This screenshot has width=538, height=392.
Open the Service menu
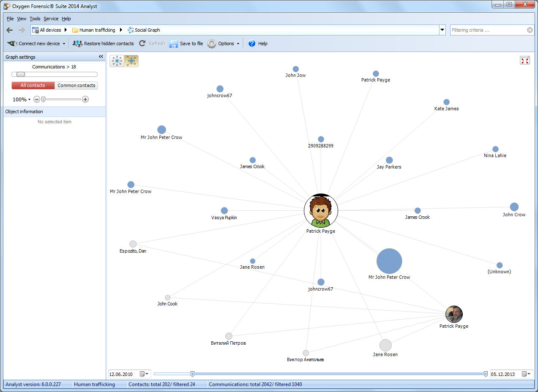[51, 19]
